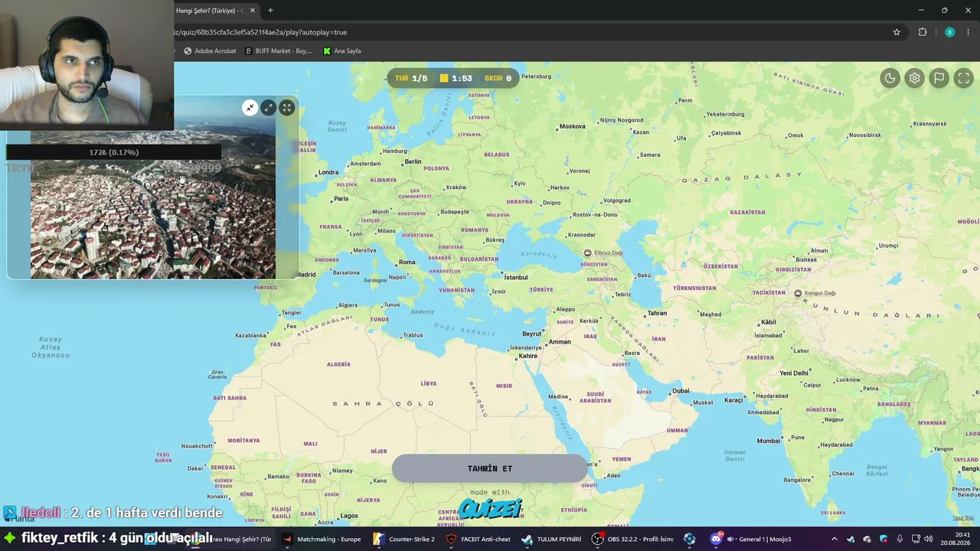Click the address bar URL field

coord(528,32)
